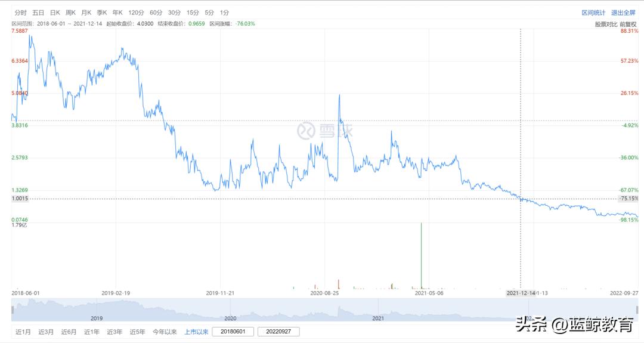This screenshot has width=644, height=343.
Task: Open the 日K daily candlestick view
Action: [x=55, y=13]
